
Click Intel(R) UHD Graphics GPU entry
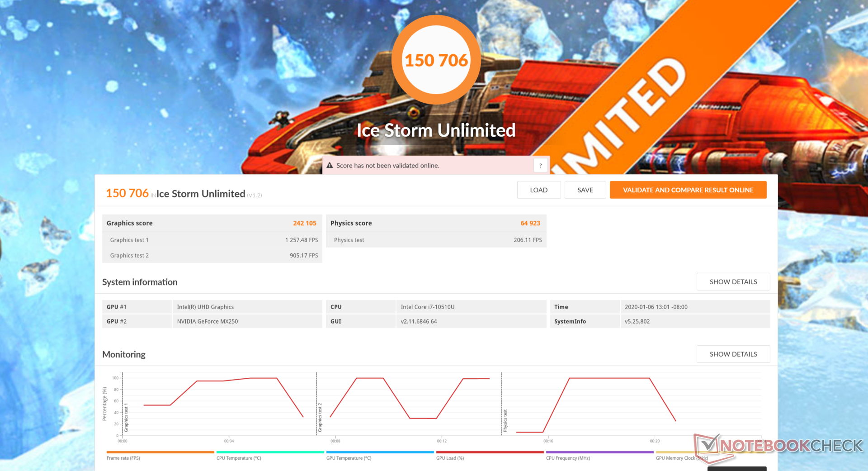pos(205,307)
